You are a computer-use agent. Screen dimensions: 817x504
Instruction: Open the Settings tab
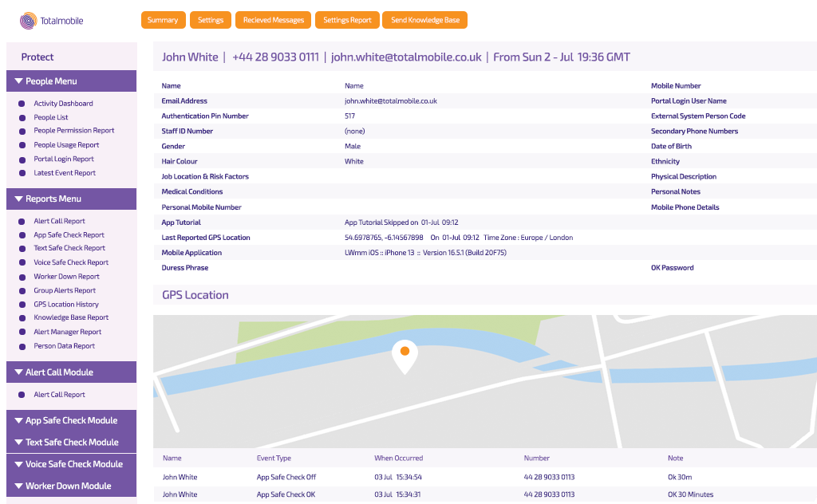(x=211, y=20)
